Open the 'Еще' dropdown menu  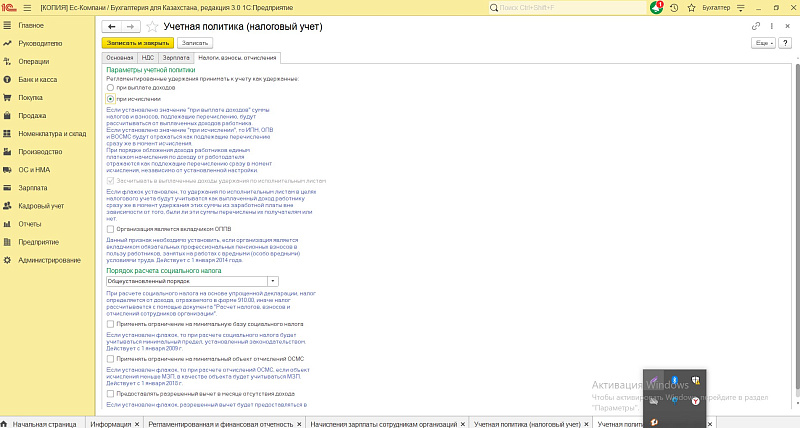764,44
